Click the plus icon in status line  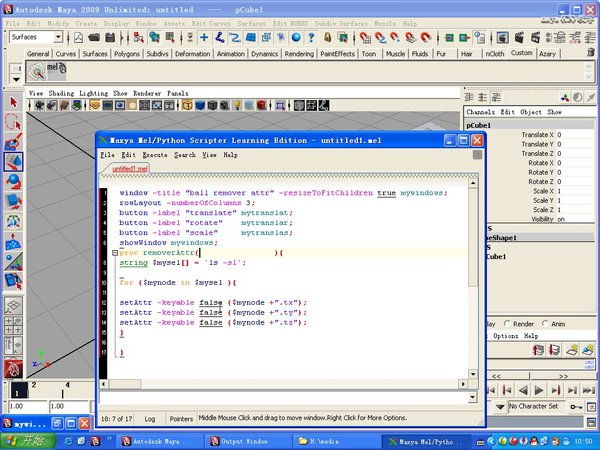coord(204,37)
